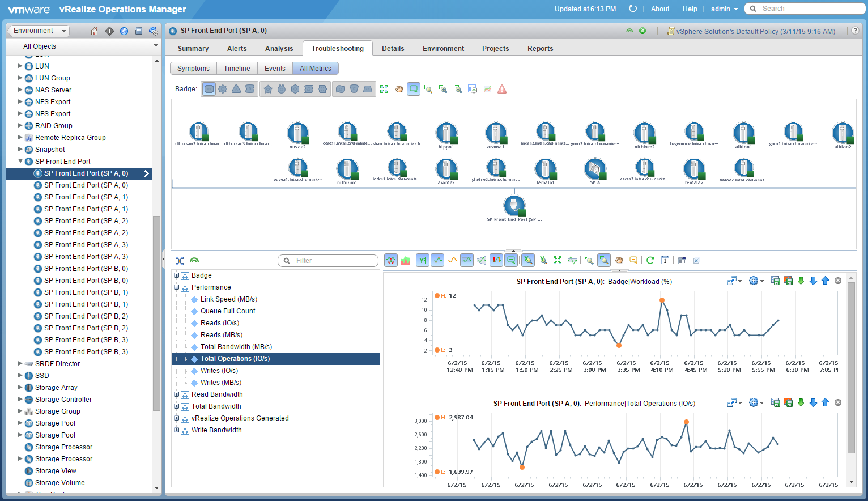Switch to the Analysis tab

tap(279, 49)
